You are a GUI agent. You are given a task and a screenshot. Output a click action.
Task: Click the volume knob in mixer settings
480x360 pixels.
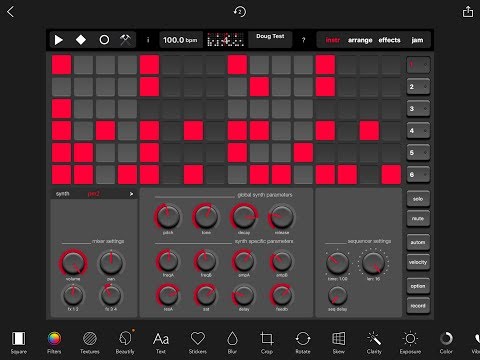tap(73, 262)
